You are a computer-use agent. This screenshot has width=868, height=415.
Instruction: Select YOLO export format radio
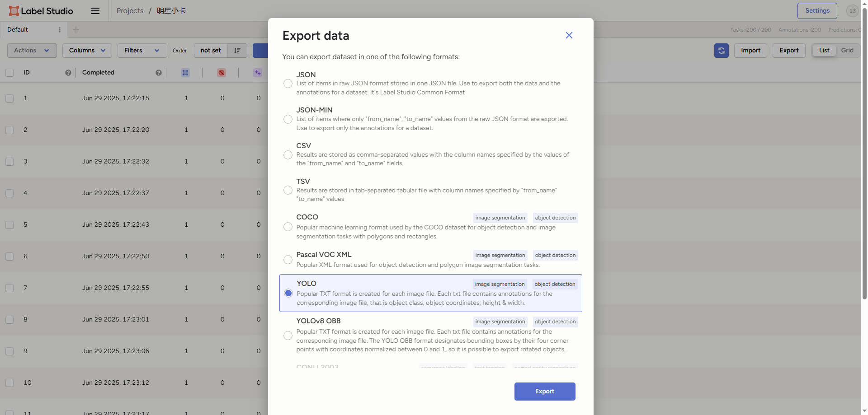pyautogui.click(x=288, y=293)
